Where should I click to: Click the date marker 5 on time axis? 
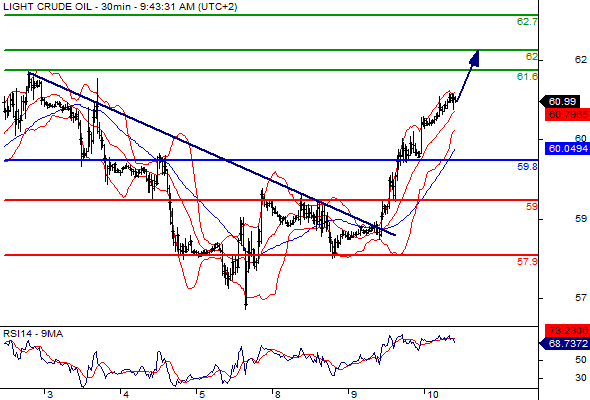(x=202, y=394)
